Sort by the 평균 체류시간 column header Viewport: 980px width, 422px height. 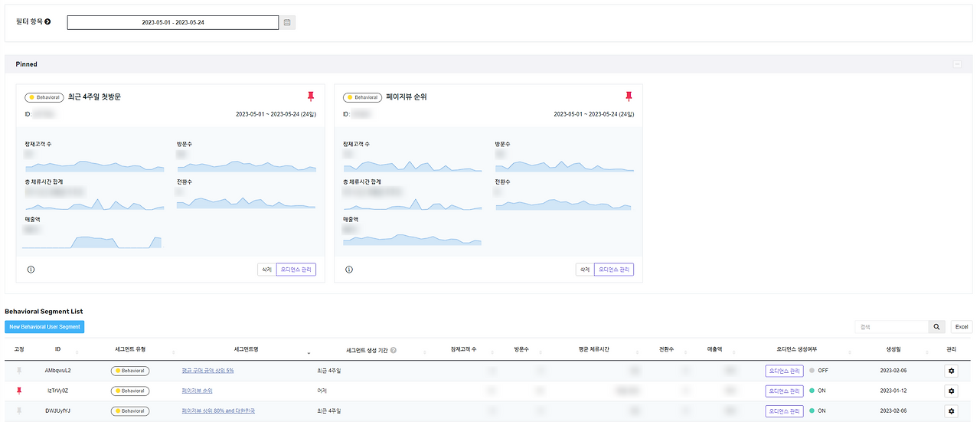[x=593, y=349]
